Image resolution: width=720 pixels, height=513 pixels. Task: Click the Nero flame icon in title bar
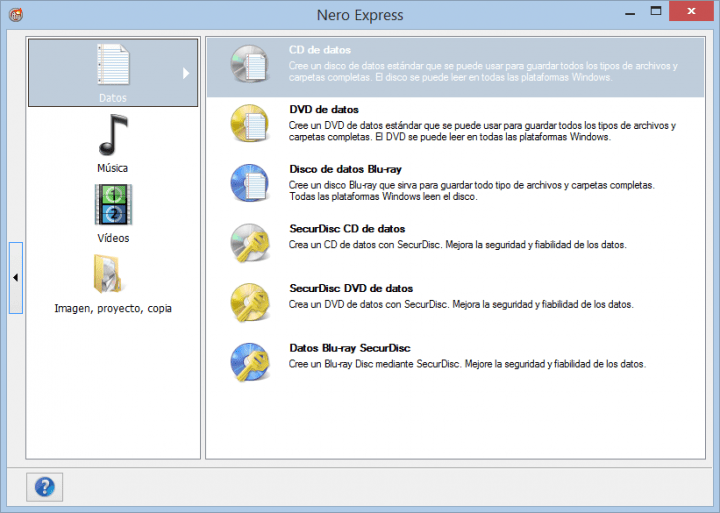16,15
